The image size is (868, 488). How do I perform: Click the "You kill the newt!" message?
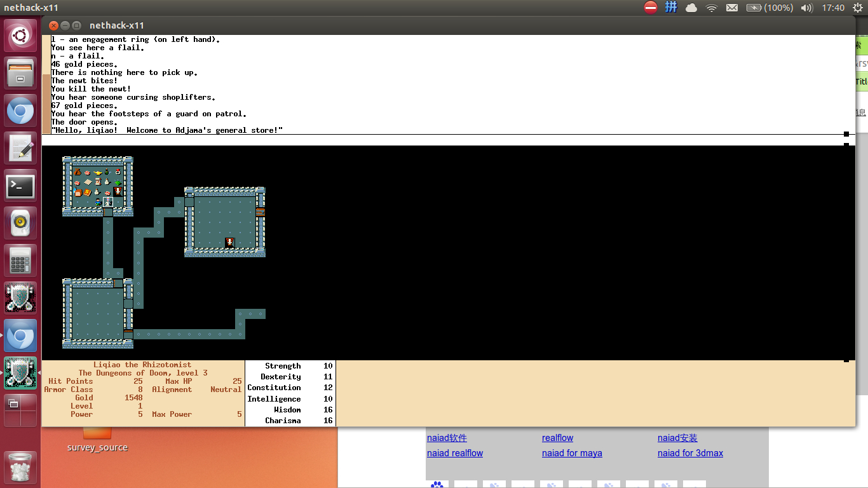(91, 89)
